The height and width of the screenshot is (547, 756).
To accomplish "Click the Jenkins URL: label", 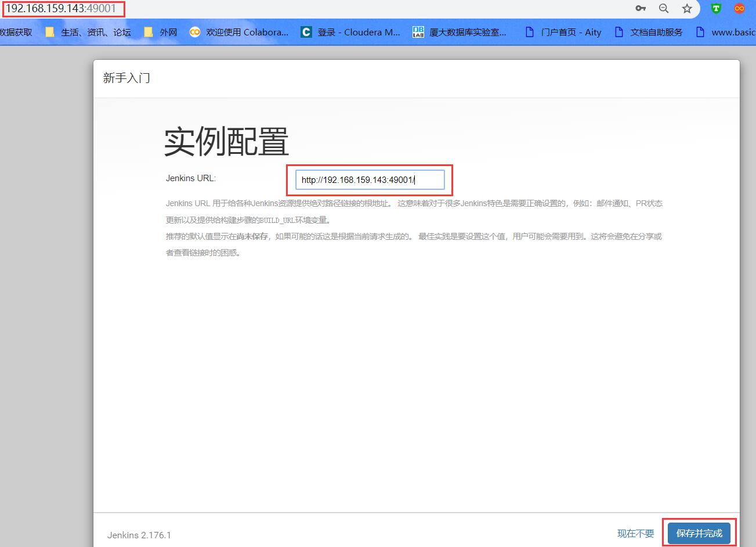I will [191, 178].
